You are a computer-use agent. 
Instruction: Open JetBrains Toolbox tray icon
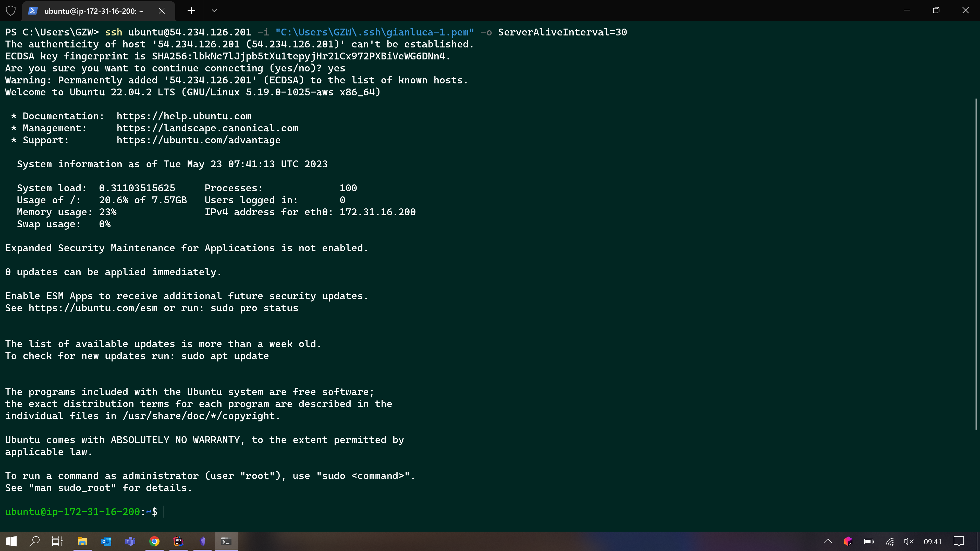coord(848,541)
